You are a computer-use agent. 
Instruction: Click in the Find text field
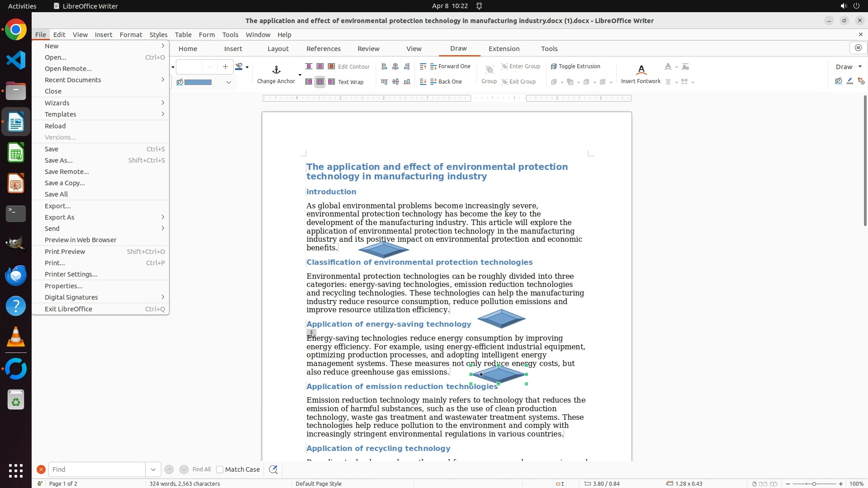(x=97, y=469)
